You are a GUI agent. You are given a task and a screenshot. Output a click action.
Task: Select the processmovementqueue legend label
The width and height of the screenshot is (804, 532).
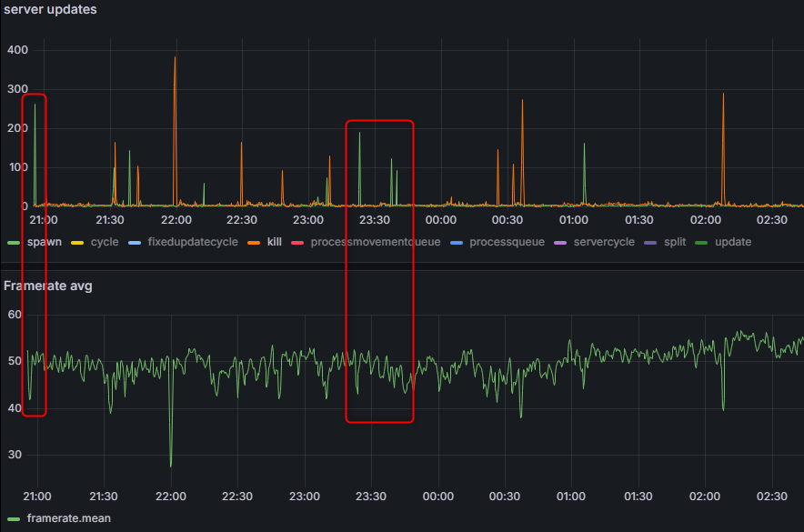click(375, 242)
